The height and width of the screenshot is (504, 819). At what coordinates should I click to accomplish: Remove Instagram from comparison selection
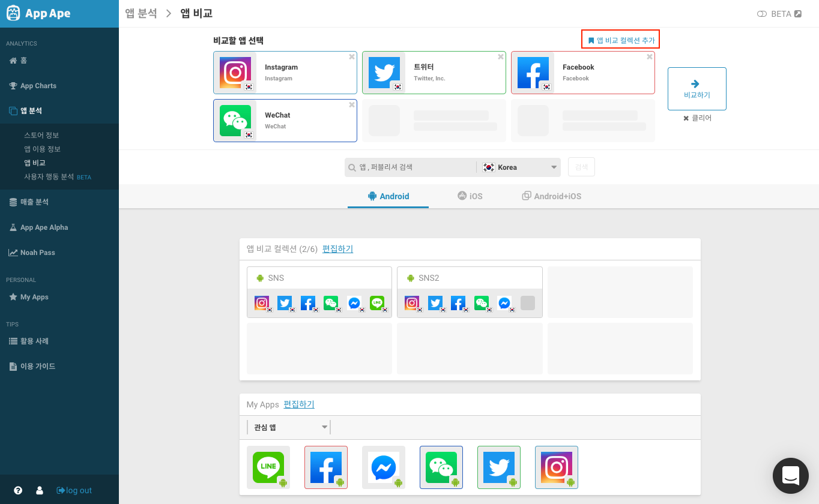click(x=352, y=57)
